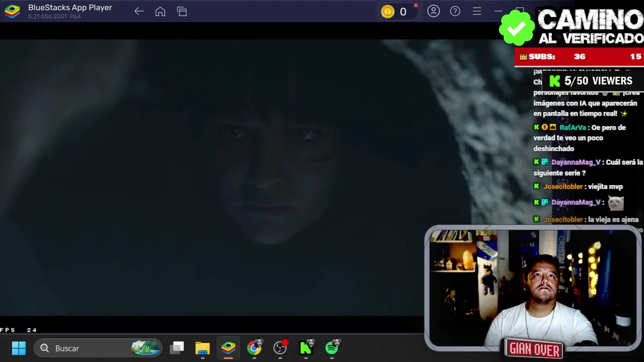The width and height of the screenshot is (644, 362).
Task: Click the CAMINO AL VERIFICADO title
Action: tap(590, 27)
